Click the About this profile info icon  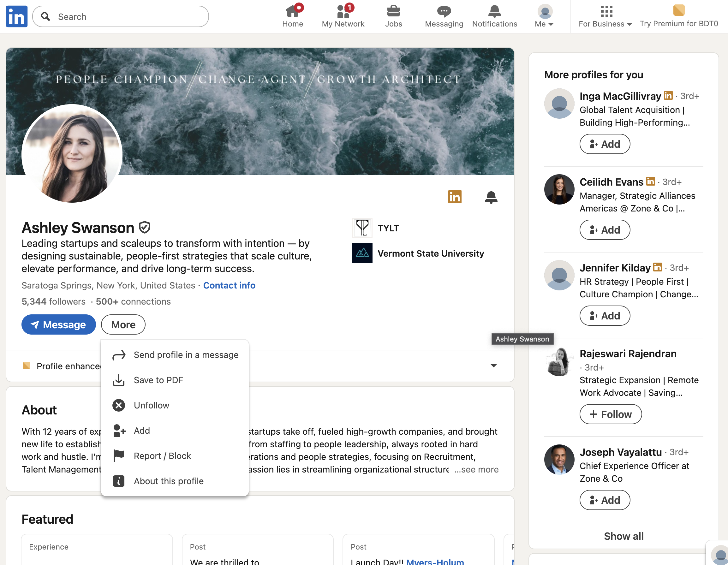coord(119,481)
